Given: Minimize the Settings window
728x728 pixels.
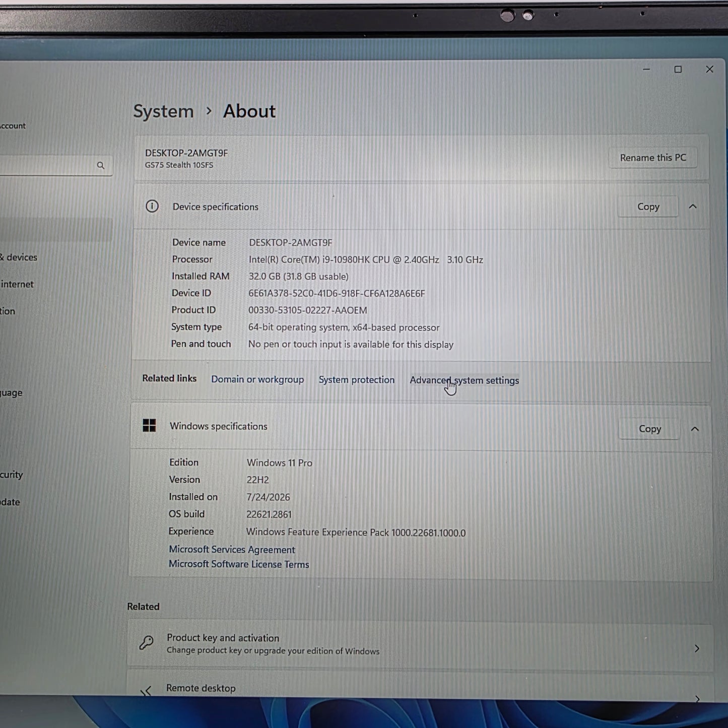Looking at the screenshot, I should [646, 69].
